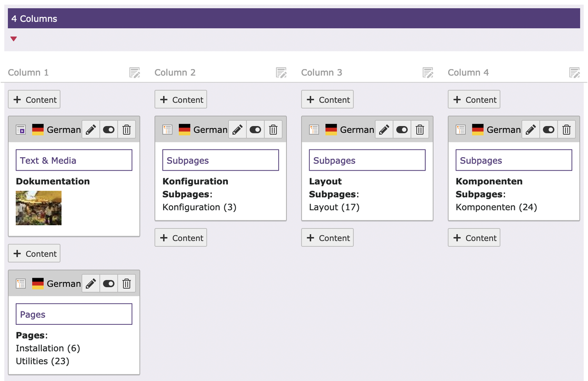Add content at top of Column 4
This screenshot has width=588, height=381.
click(x=474, y=100)
